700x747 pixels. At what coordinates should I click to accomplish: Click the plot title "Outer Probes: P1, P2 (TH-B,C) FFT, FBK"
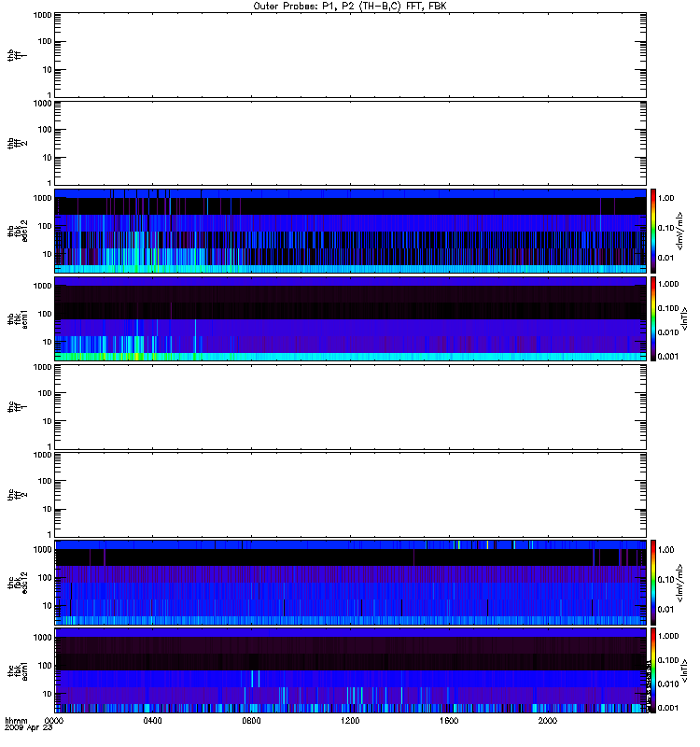(350, 7)
